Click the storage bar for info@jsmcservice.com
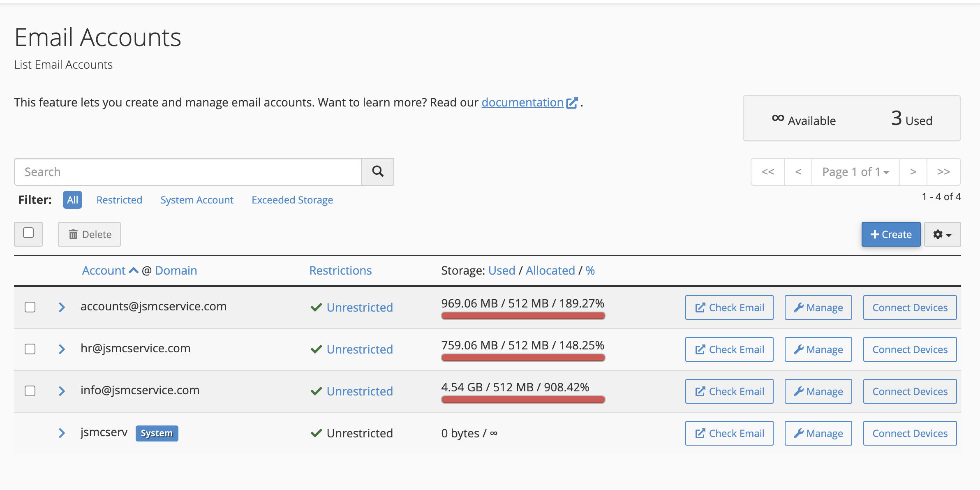This screenshot has width=980, height=490. pyautogui.click(x=523, y=399)
